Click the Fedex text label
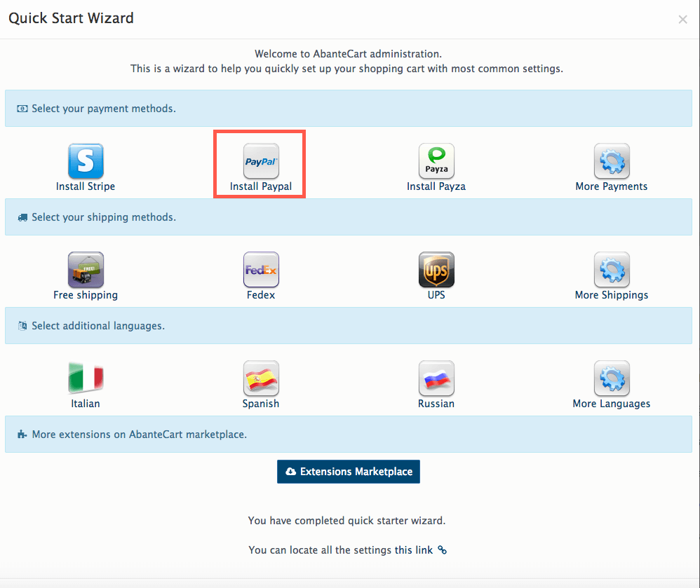Viewport: 700px width, 588px height. [x=261, y=295]
